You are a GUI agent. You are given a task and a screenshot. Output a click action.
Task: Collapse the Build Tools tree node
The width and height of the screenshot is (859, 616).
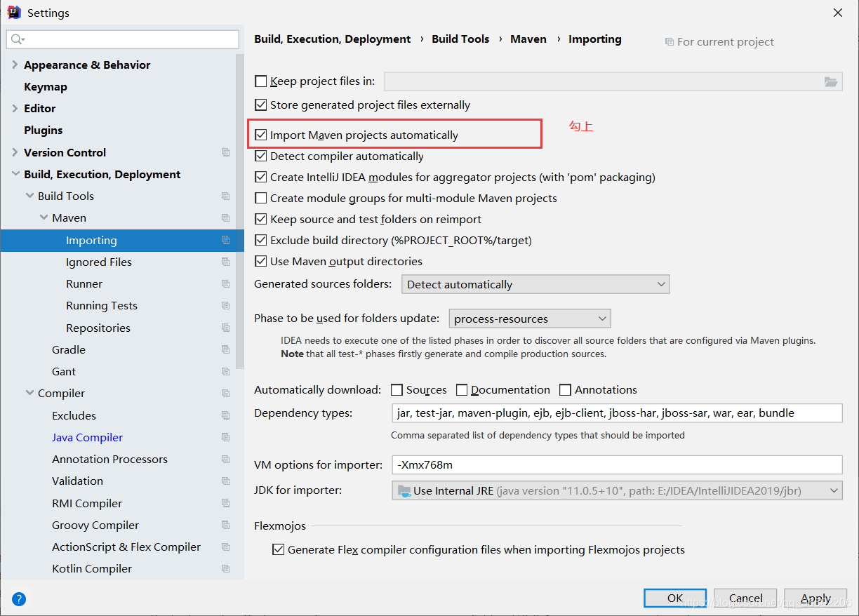[29, 196]
